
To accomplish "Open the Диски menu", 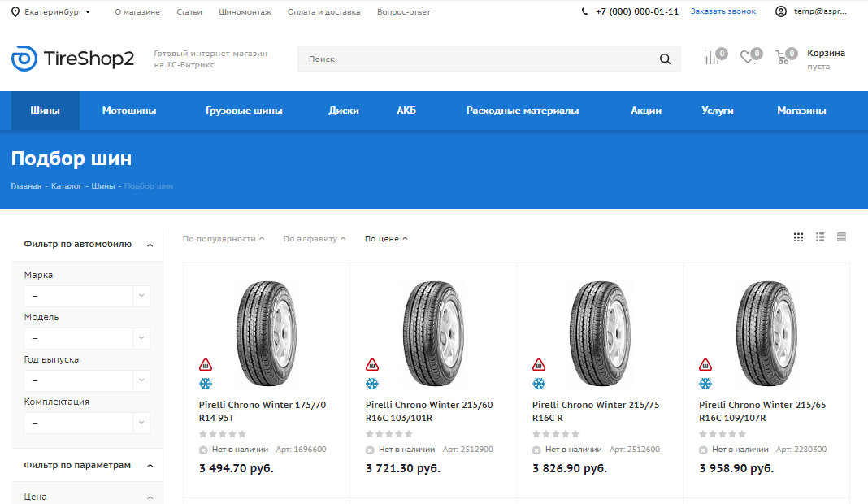I will coord(343,111).
